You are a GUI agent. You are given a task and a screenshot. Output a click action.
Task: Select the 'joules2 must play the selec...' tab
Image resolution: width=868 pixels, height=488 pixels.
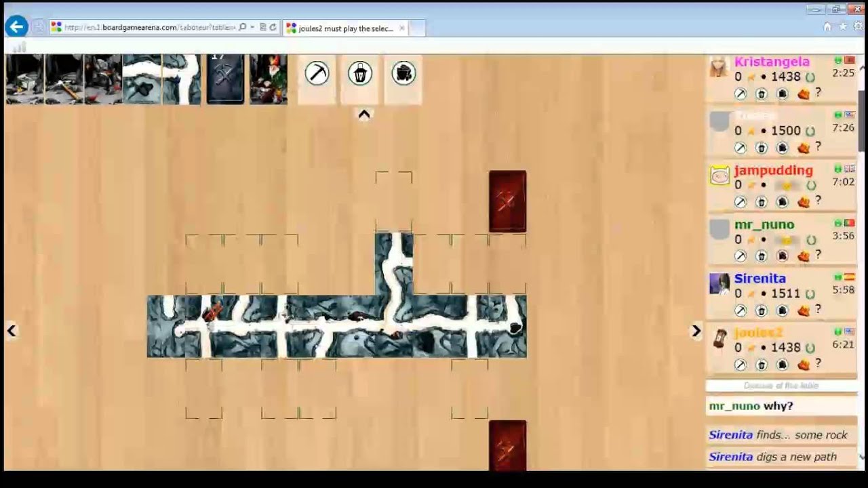345,28
